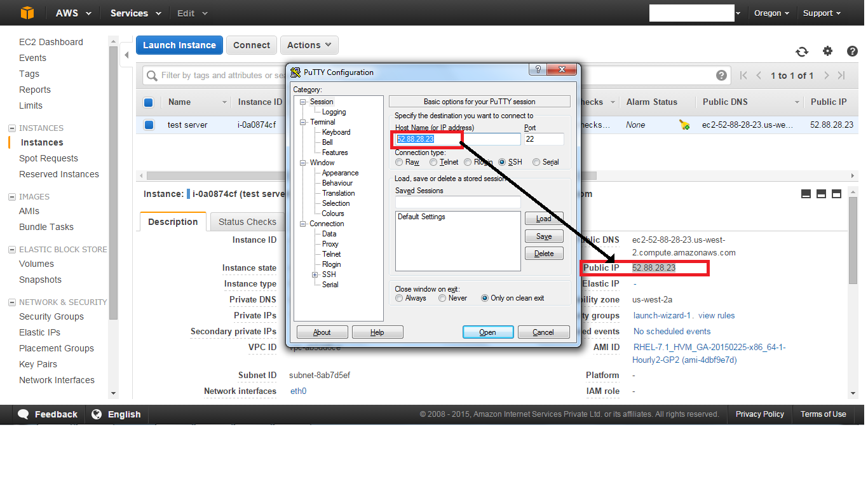Click Cancel in PuTTY dialog
The width and height of the screenshot is (868, 488).
(x=543, y=332)
